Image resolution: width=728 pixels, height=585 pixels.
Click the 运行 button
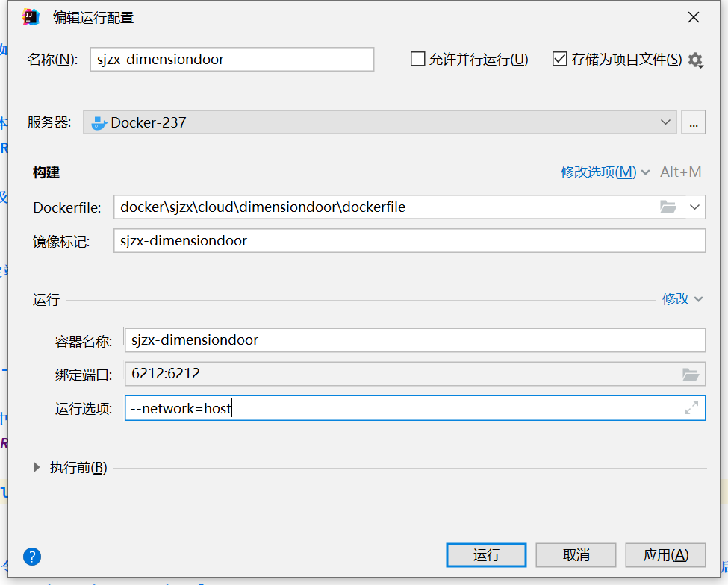coord(486,555)
